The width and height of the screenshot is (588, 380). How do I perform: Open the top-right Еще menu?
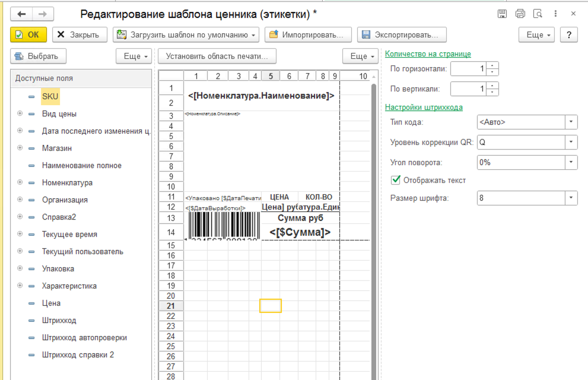coord(536,35)
